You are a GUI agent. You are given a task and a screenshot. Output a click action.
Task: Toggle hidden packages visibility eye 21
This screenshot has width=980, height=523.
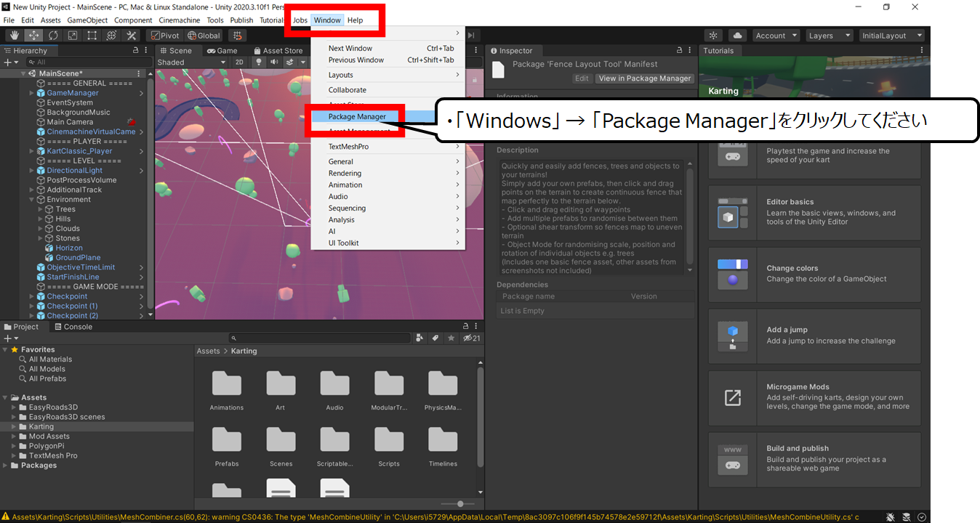point(471,338)
